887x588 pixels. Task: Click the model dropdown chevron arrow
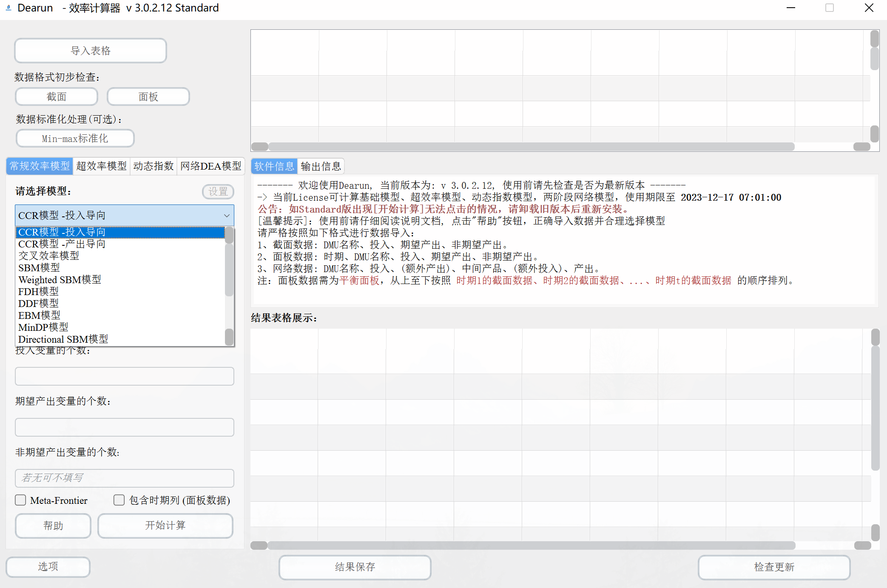(x=227, y=216)
